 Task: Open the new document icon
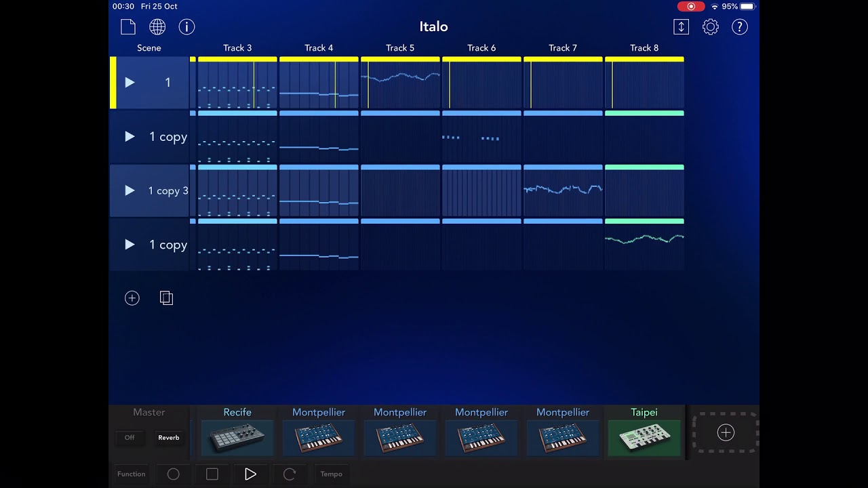(128, 26)
